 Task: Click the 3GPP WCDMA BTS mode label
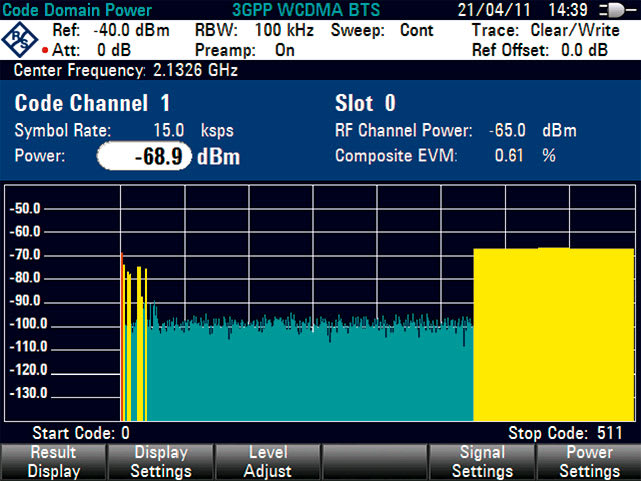click(x=306, y=10)
